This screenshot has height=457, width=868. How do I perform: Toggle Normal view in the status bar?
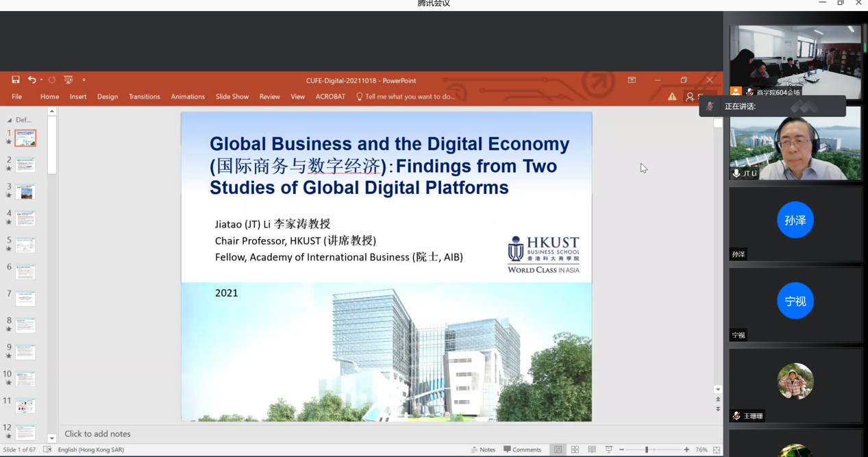tap(558, 449)
